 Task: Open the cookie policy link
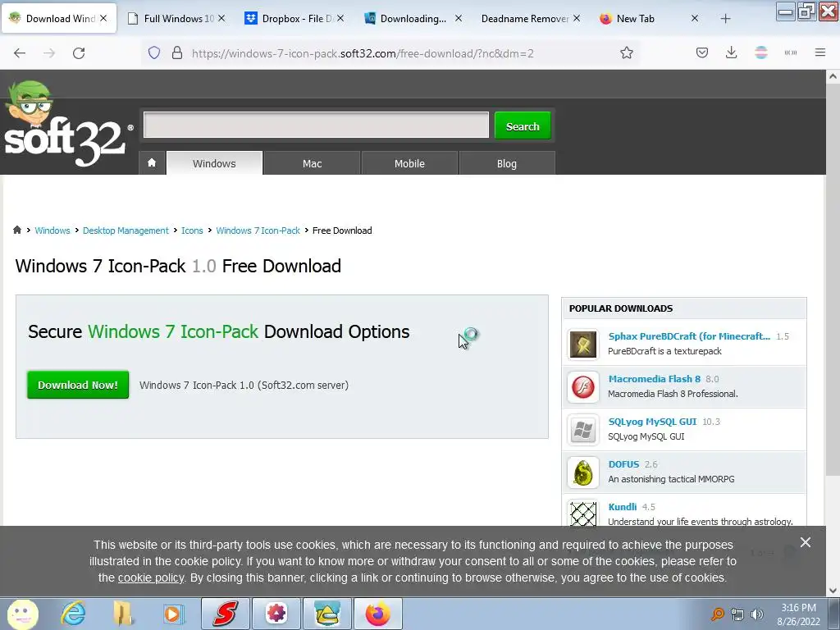pyautogui.click(x=151, y=578)
